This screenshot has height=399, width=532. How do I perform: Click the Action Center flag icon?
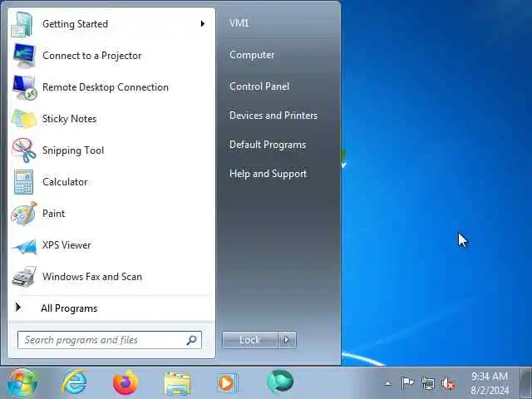(x=407, y=383)
